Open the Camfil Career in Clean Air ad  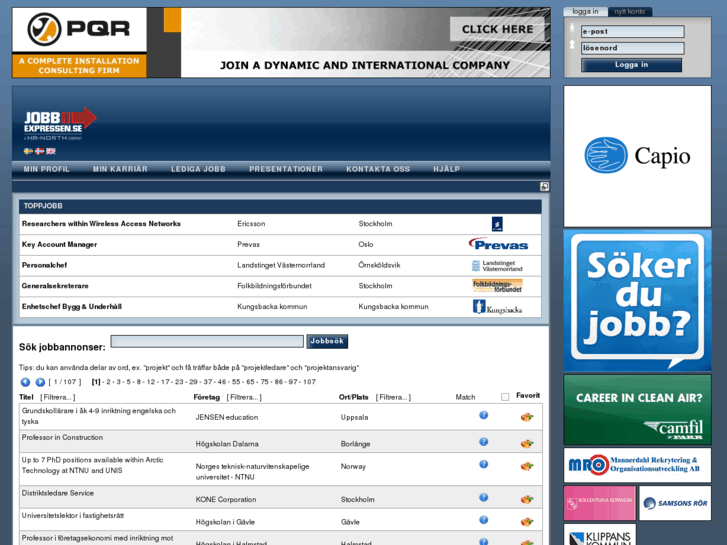point(638,410)
